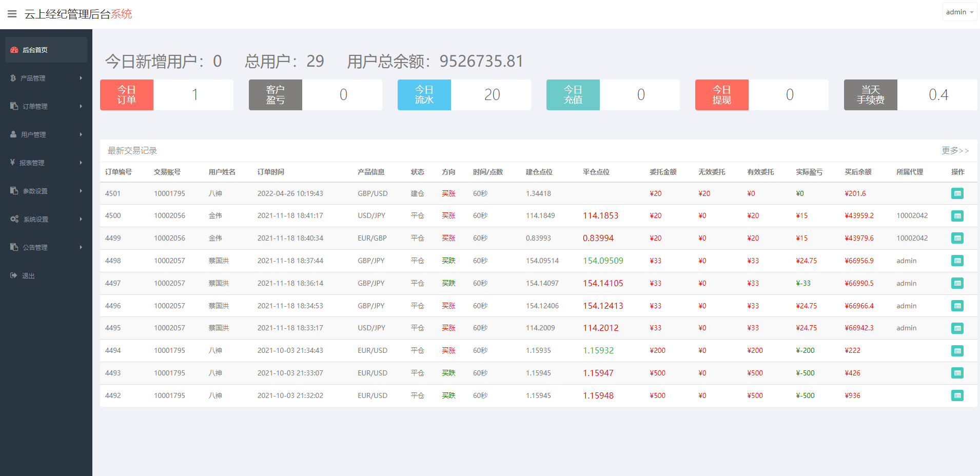Open the 系统设置 gear icon
This screenshot has height=476, width=980.
coord(14,219)
